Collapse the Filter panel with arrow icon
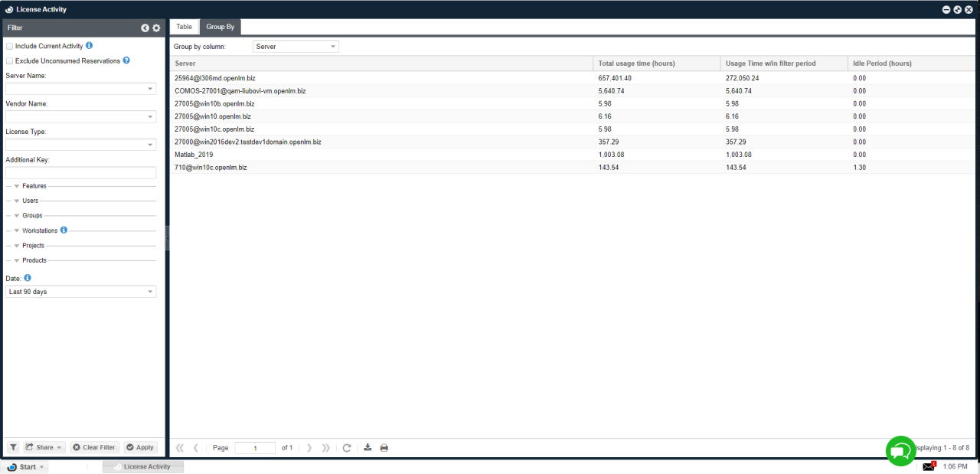This screenshot has width=980, height=474. 145,28
